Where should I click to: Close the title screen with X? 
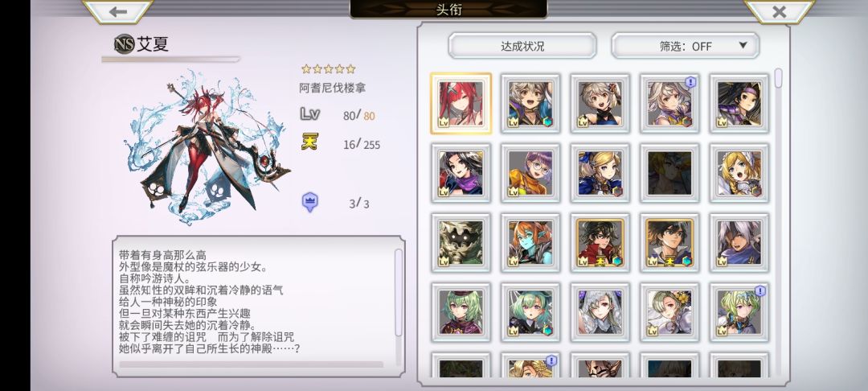pyautogui.click(x=779, y=11)
